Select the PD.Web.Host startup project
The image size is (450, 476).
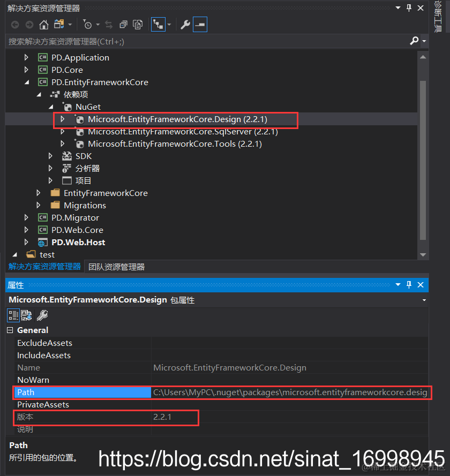[78, 243]
